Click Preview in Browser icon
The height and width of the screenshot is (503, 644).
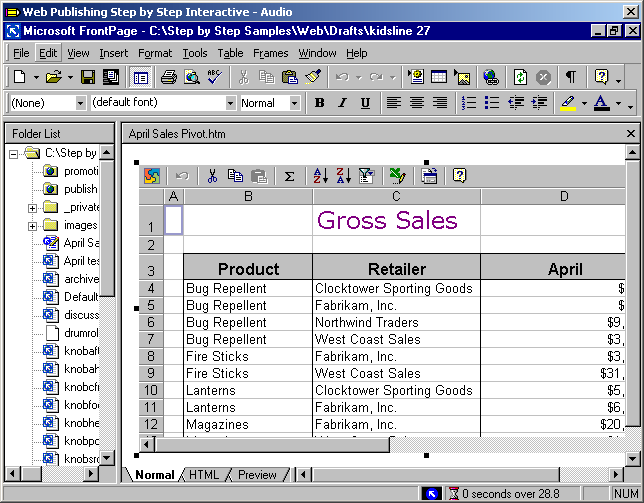click(192, 77)
